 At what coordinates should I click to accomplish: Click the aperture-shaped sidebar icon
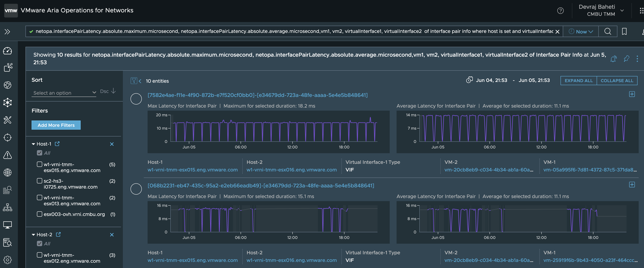pos(7,85)
